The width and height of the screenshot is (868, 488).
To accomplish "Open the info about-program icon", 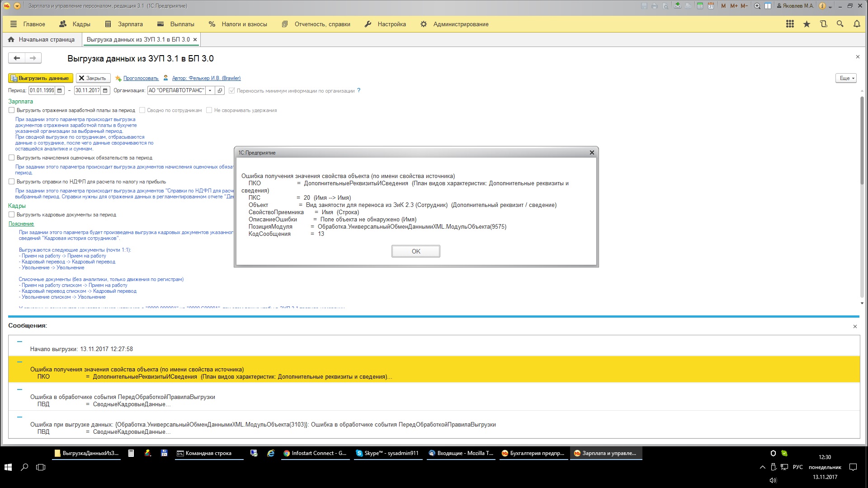I will [822, 6].
